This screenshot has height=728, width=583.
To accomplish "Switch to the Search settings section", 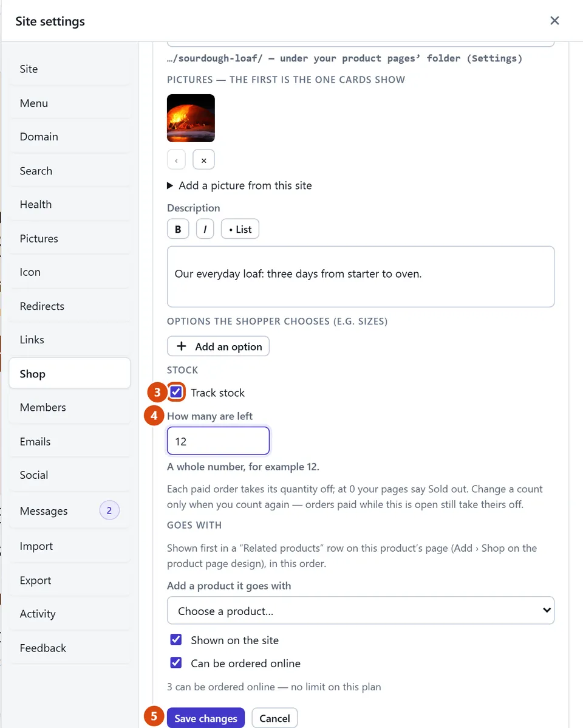I will click(x=70, y=171).
